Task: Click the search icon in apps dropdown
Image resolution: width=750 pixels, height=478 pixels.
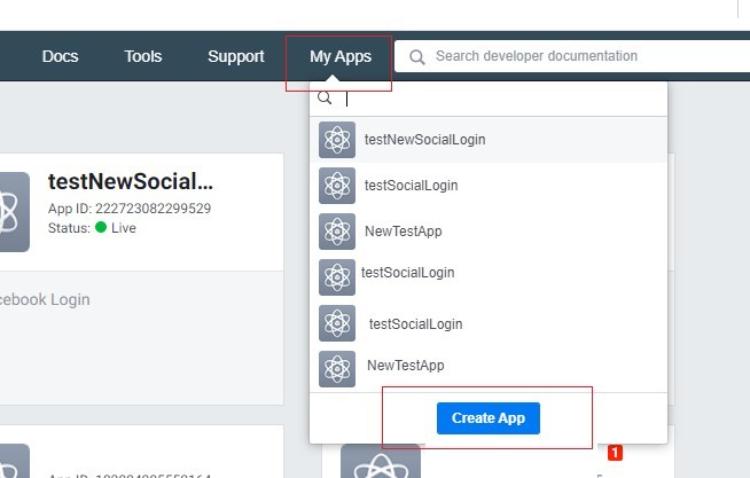Action: [324, 98]
